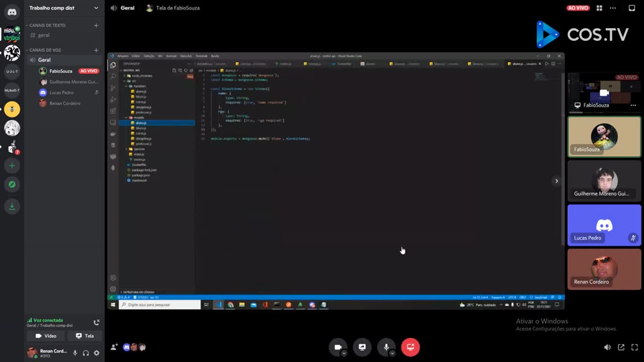
Task: Collapse the CANAIS DE VOZ category
Action: coord(45,50)
